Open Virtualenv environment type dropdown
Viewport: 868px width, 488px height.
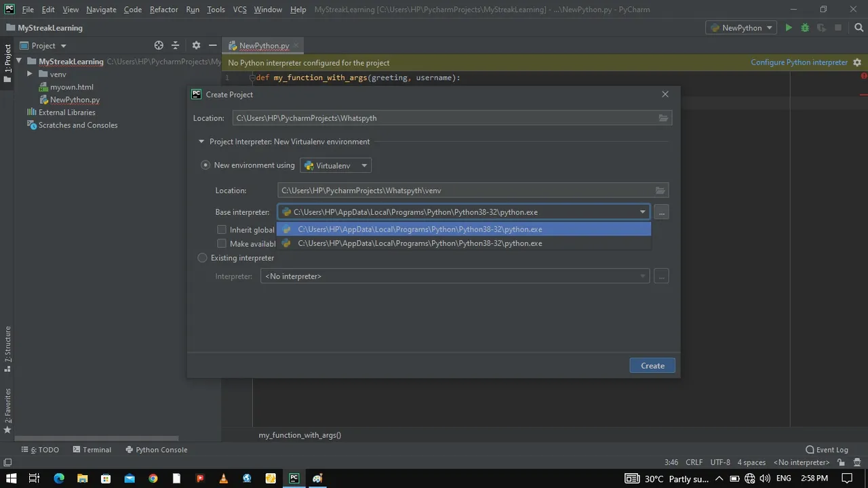[x=336, y=165]
